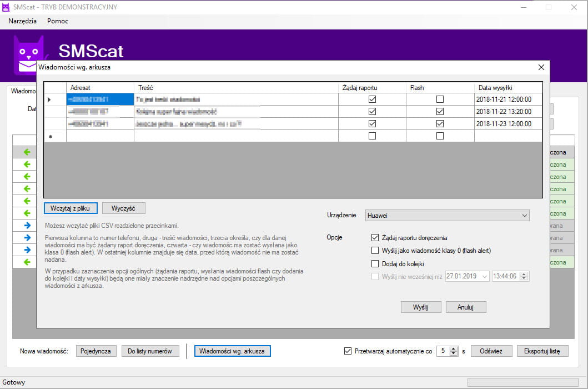Click the first green incoming arrow icon
Image resolution: width=588 pixels, height=389 pixels.
pos(27,152)
